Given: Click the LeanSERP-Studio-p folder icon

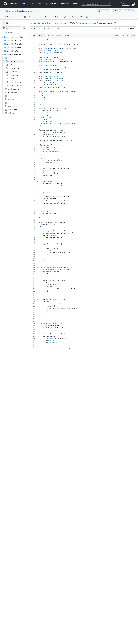Looking at the screenshot, I should click(x=5, y=48).
